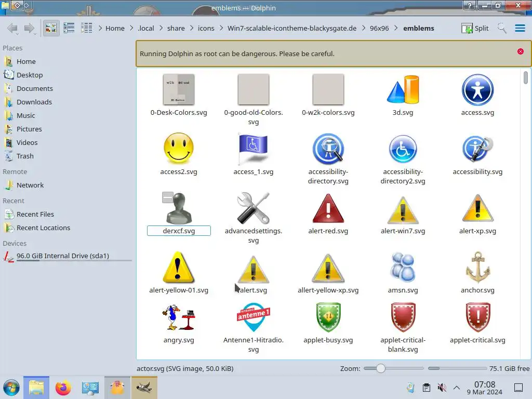Select the allert-yellow-xp.svg icon
Image resolution: width=532 pixels, height=399 pixels.
coord(328,268)
